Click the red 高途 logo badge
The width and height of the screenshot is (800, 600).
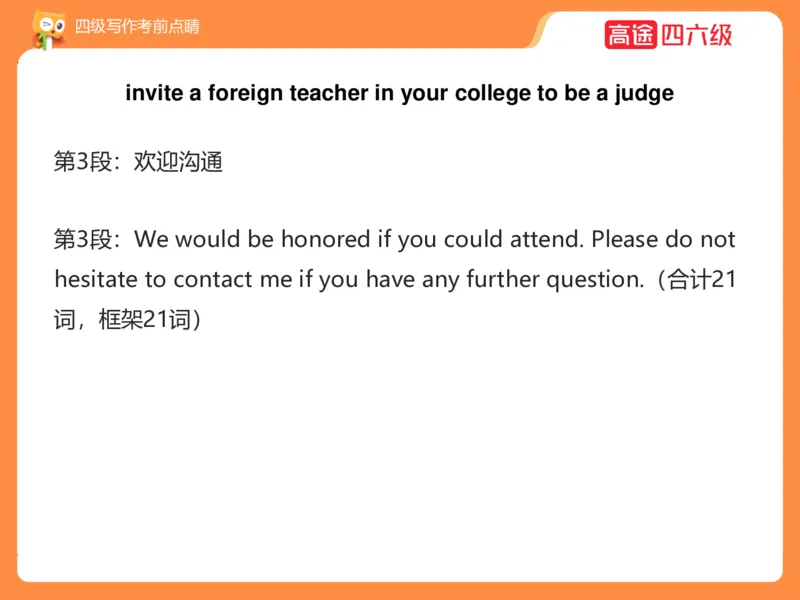click(x=630, y=34)
